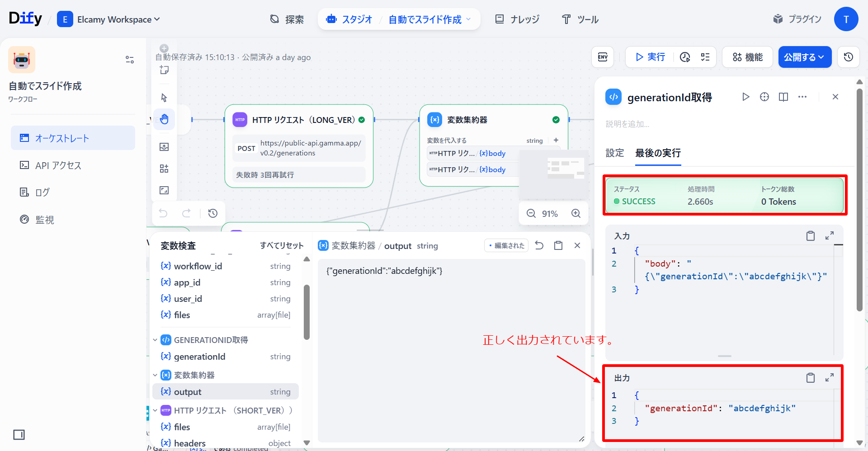Open the version history clock icon

[849, 57]
